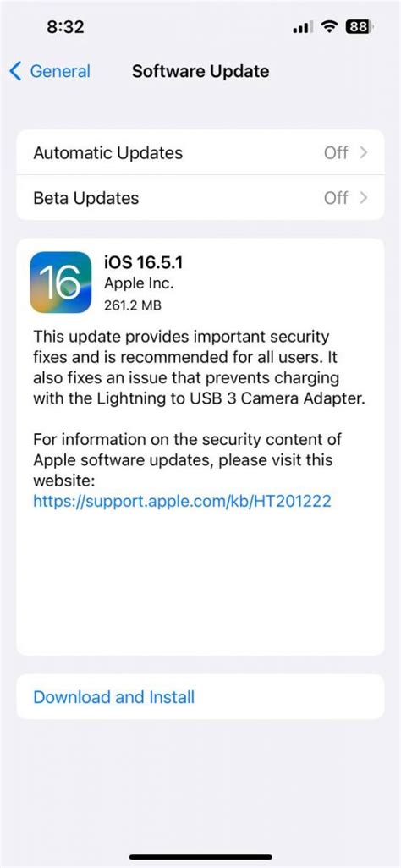The width and height of the screenshot is (401, 868).
Task: Open Automatic Updates settings row
Action: pos(200,152)
